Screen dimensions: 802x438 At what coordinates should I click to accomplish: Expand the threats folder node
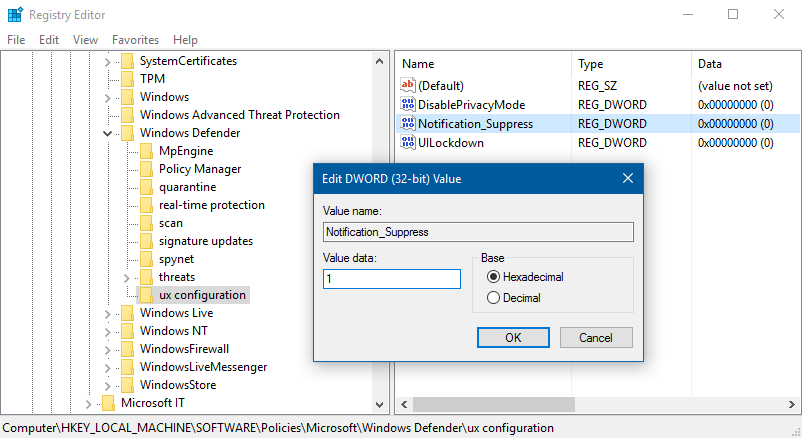[x=126, y=277]
